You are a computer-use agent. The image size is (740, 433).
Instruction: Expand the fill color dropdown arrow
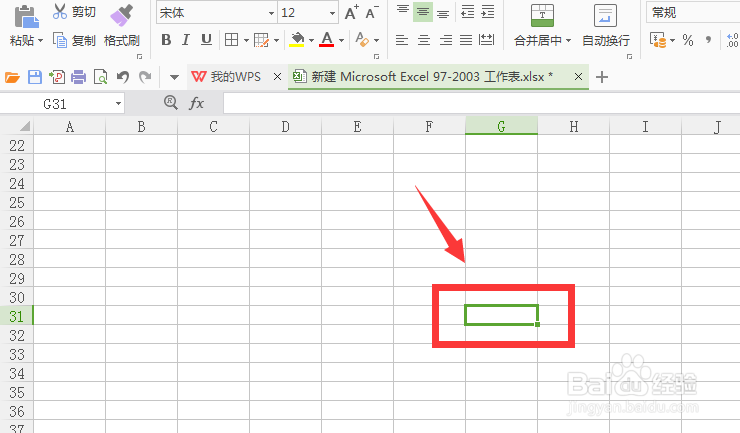[x=311, y=41]
